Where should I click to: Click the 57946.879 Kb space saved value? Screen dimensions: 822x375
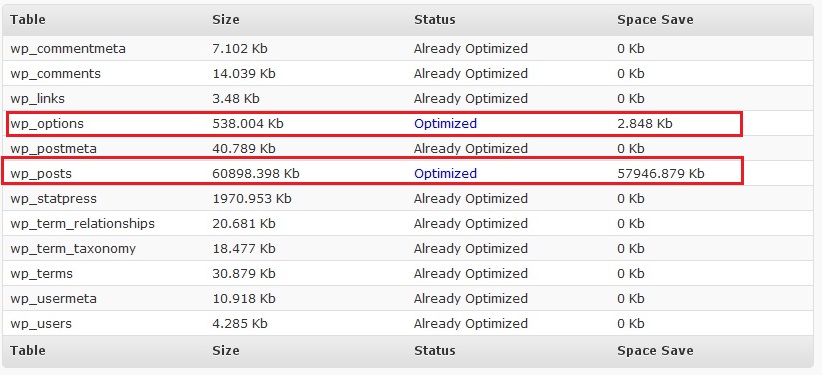coord(661,174)
